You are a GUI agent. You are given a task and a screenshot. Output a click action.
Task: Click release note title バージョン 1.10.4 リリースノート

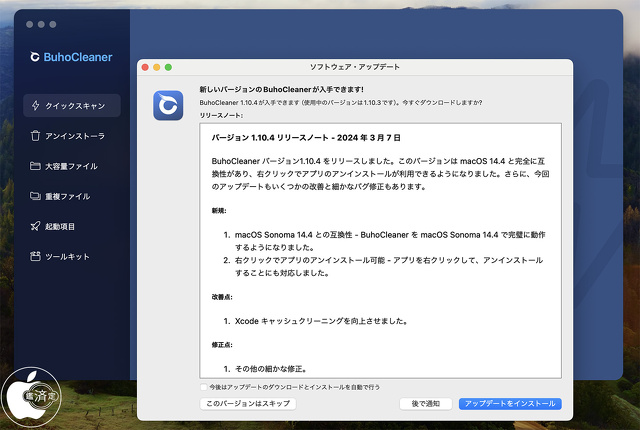pos(306,138)
